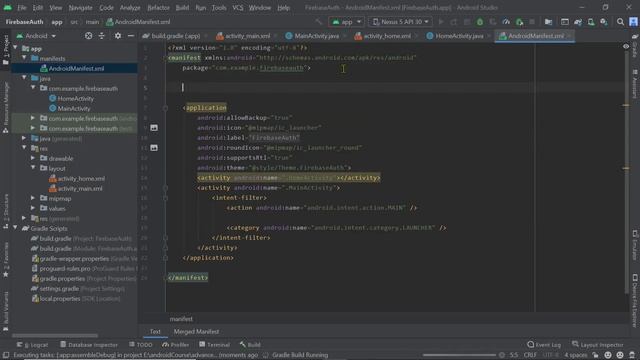Image resolution: width=640 pixels, height=360 pixels.
Task: Switch to activity_home.xml editor tab
Action: [383, 36]
